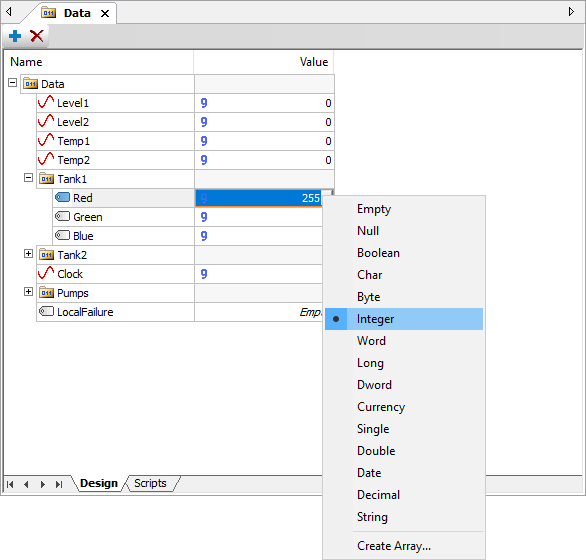Screen dimensions: 586x560
Task: Select String data type
Action: [x=404, y=517]
